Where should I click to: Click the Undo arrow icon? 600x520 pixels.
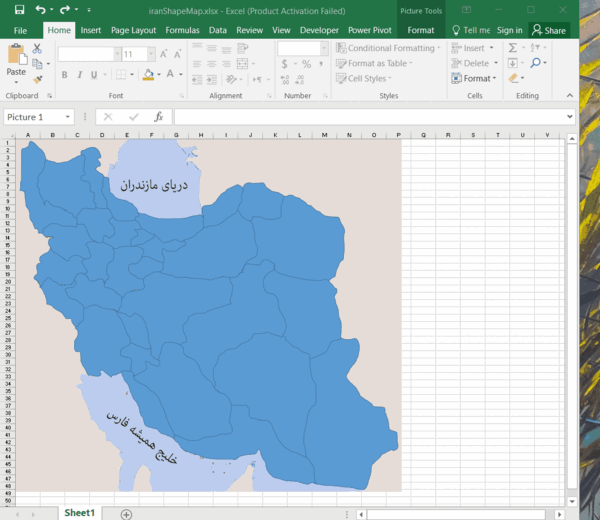click(x=40, y=10)
